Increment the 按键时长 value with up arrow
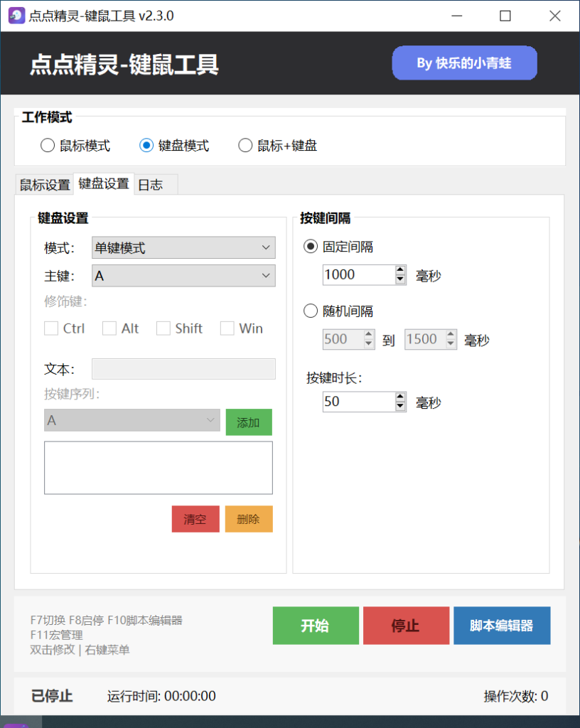The height and width of the screenshot is (728, 580). (x=399, y=397)
